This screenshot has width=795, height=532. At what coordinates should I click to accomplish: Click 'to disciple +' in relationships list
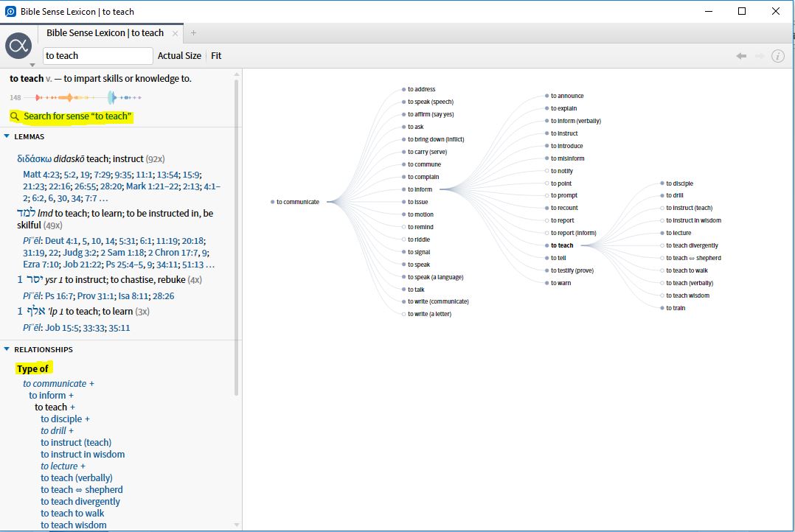(x=66, y=419)
